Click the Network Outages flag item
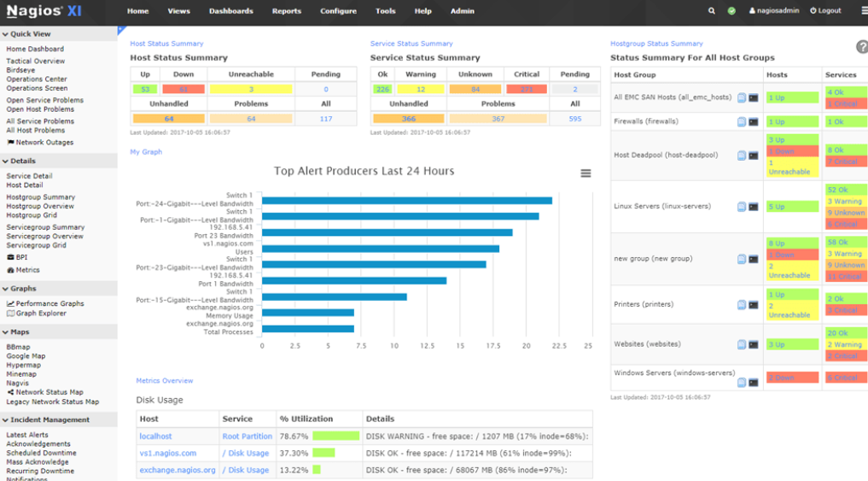868x481 pixels. [x=40, y=143]
